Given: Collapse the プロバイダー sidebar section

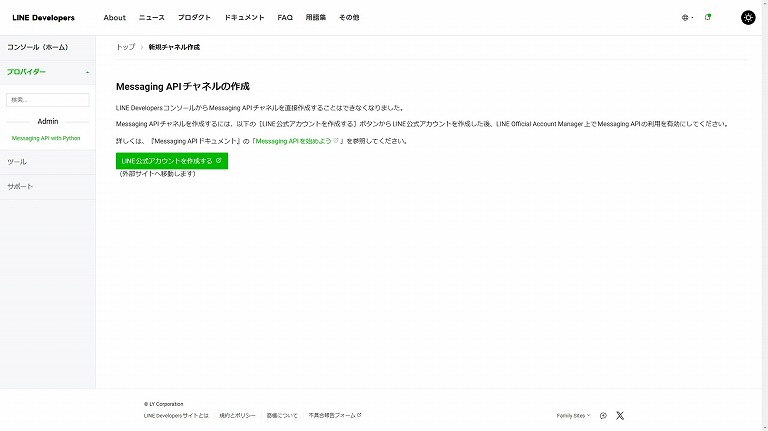Looking at the screenshot, I should [x=48, y=72].
